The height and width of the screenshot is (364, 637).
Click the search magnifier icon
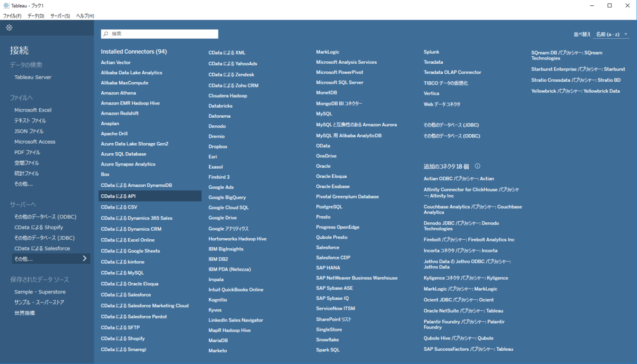[106, 34]
